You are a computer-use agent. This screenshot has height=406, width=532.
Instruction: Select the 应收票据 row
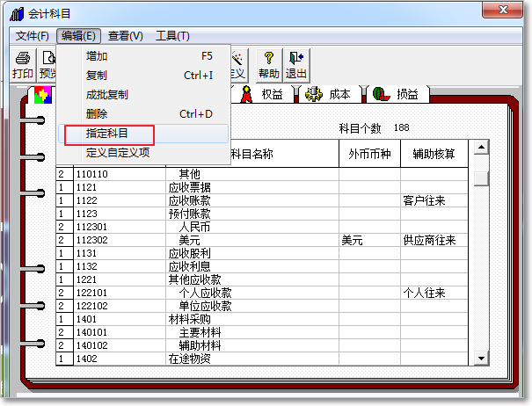[262, 187]
